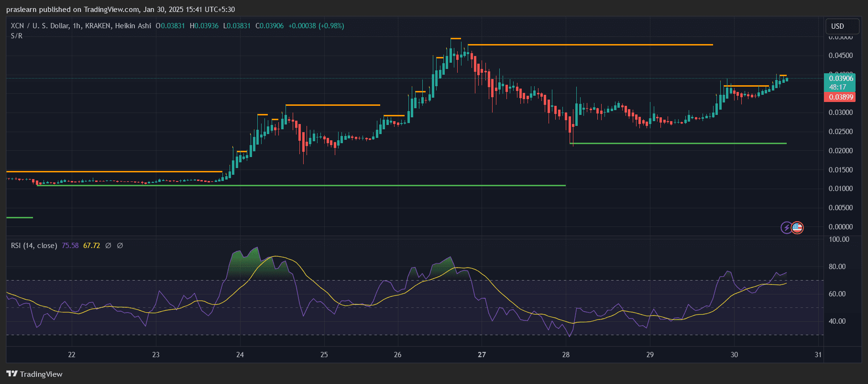The height and width of the screenshot is (384, 868).
Task: Click the XCN / U. S. Dollar symbol title
Action: tap(39, 26)
